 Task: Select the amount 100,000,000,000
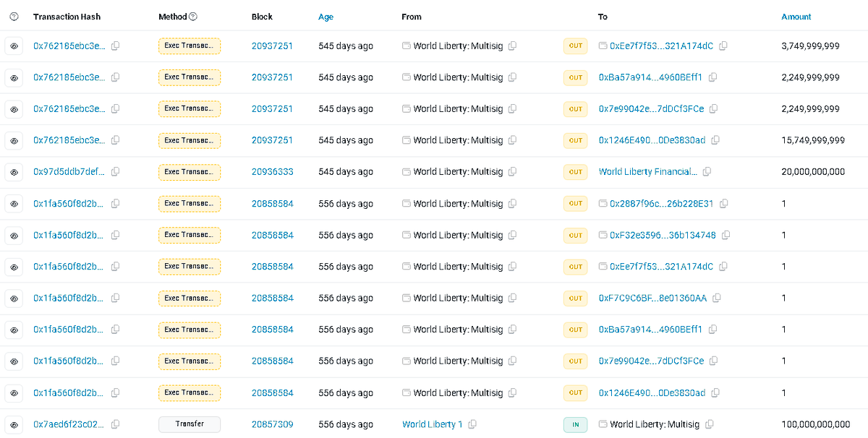816,424
